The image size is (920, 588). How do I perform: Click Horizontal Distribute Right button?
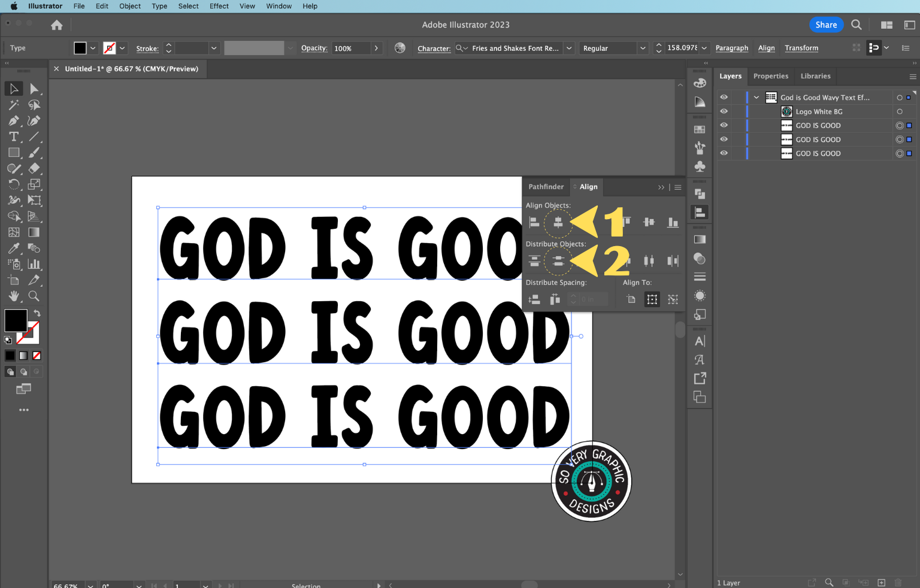[673, 261]
